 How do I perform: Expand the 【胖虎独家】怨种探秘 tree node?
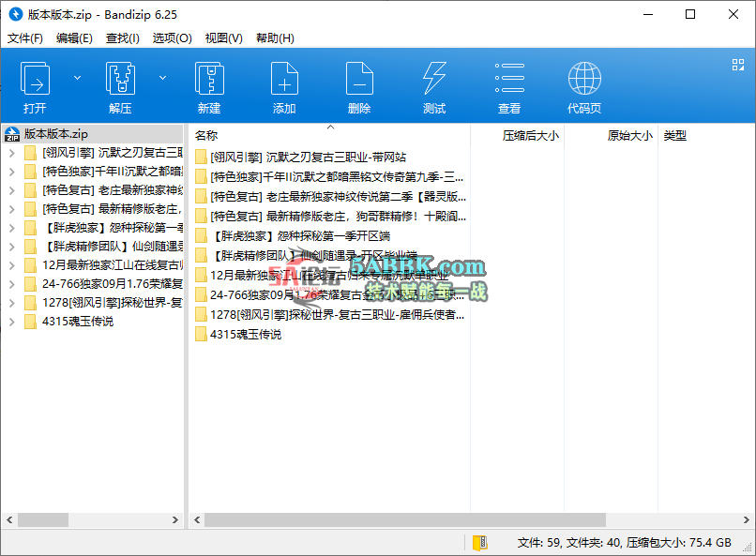12,228
